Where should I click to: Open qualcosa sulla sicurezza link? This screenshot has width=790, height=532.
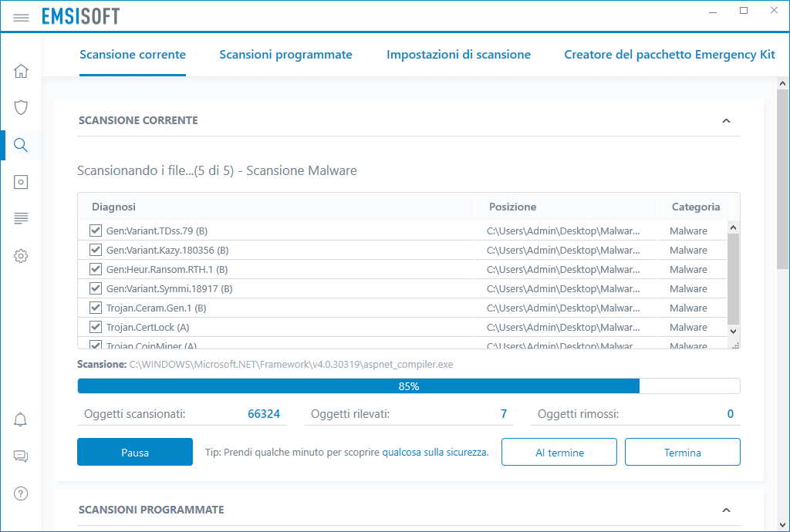pos(435,452)
